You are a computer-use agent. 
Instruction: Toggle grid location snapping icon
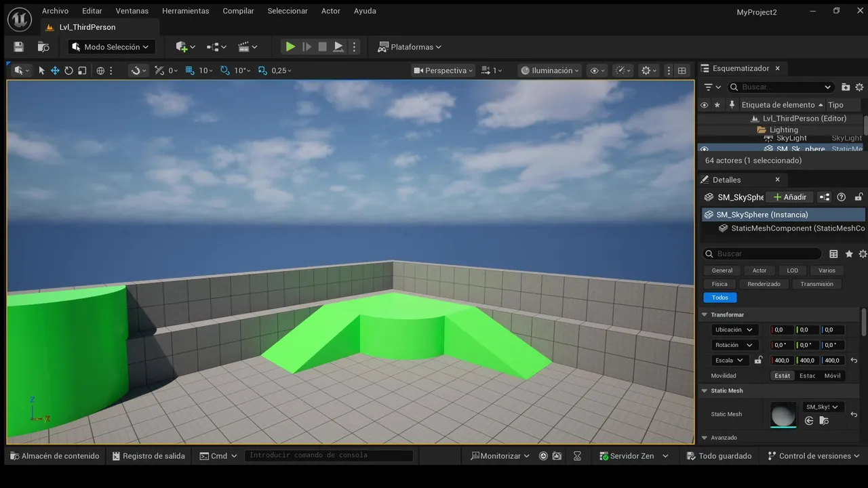tap(190, 70)
